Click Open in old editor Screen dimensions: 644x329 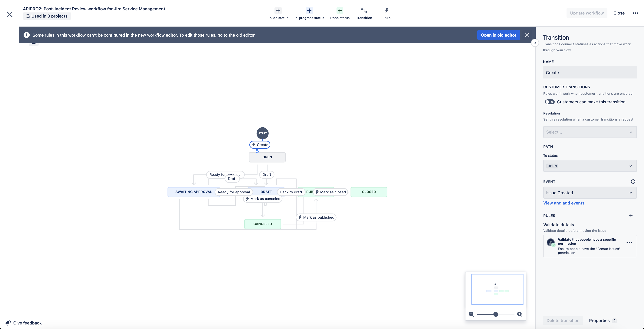[498, 35]
